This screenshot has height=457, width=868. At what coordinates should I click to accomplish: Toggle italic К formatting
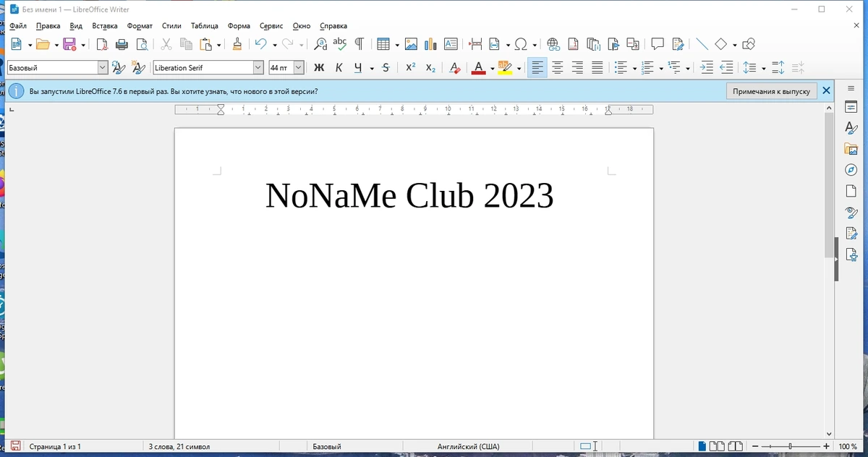(x=339, y=67)
